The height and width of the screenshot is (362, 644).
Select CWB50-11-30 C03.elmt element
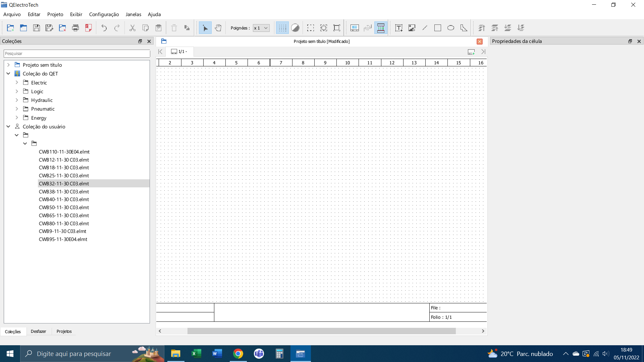pyautogui.click(x=64, y=207)
